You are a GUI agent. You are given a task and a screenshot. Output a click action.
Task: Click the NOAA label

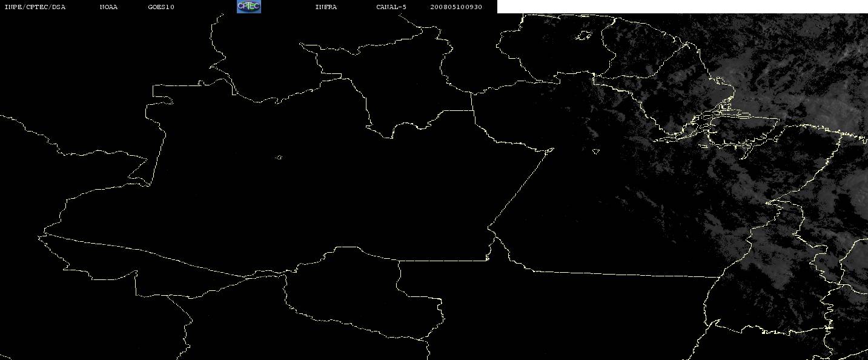[x=108, y=7]
